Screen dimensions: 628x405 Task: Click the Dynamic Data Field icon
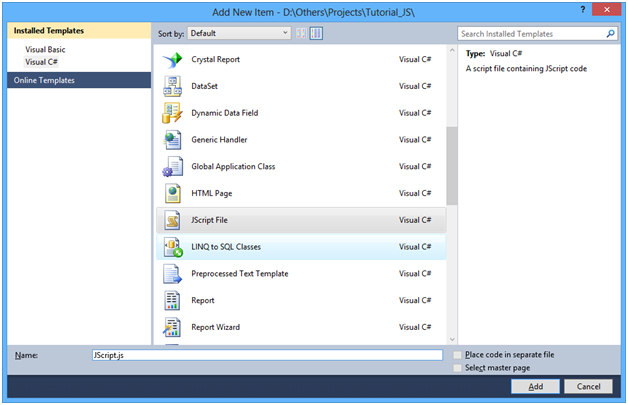click(x=173, y=113)
